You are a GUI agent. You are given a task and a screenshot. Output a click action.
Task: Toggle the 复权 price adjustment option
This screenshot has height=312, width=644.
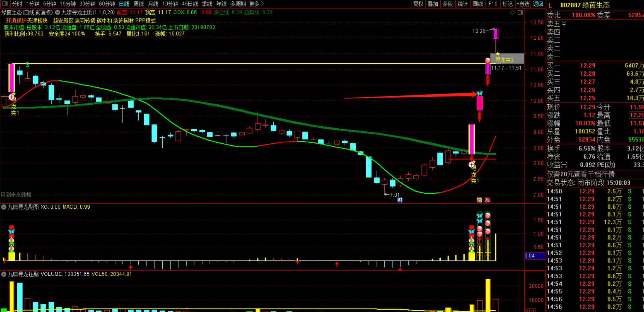point(418,4)
